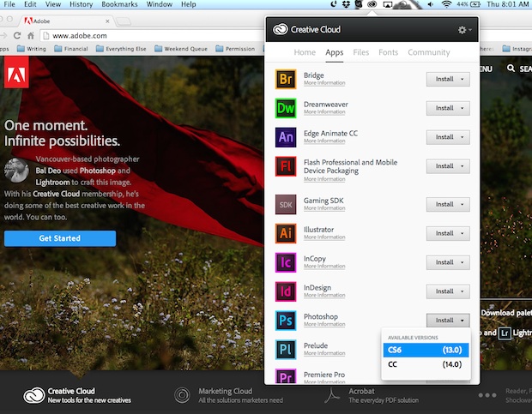Viewport: 532px width, 414px height.
Task: Click the clock showing Thu 8:01 AM
Action: 508,4
